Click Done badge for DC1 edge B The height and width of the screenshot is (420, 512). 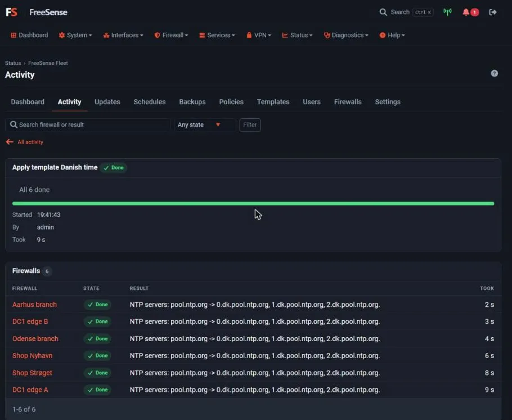click(97, 321)
